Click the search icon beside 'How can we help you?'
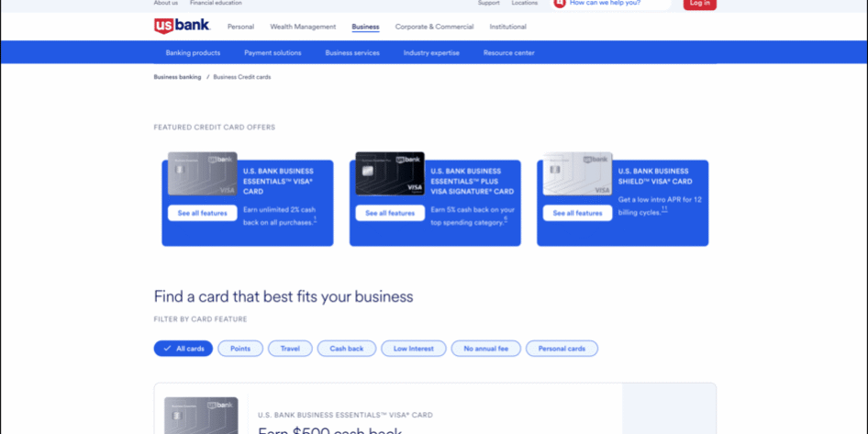 click(560, 3)
